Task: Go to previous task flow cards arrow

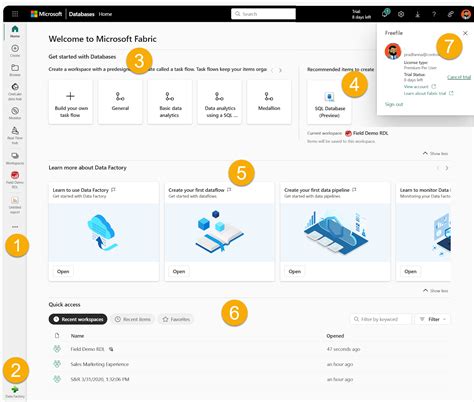Action: click(x=272, y=70)
